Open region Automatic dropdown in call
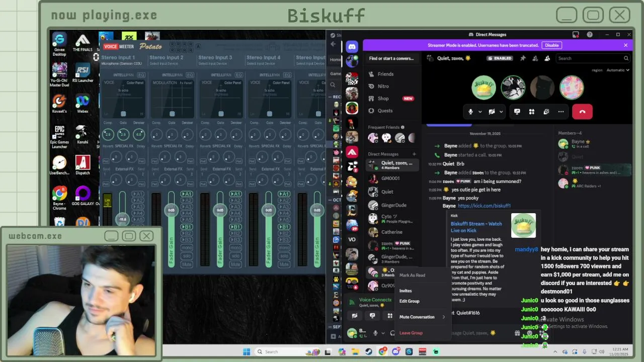Screen dimensions: 644x362 click(x=618, y=70)
